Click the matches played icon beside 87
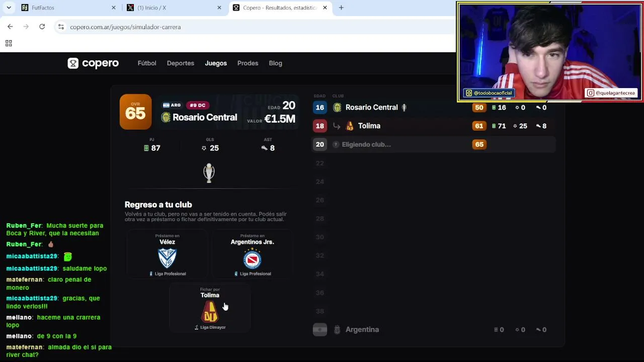The image size is (644, 362). (146, 148)
